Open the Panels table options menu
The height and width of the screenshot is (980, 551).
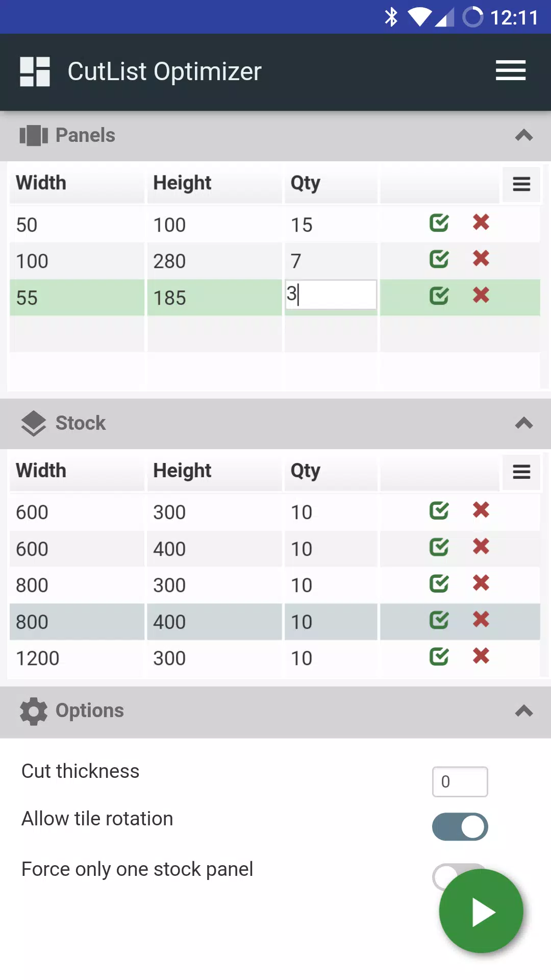tap(521, 184)
